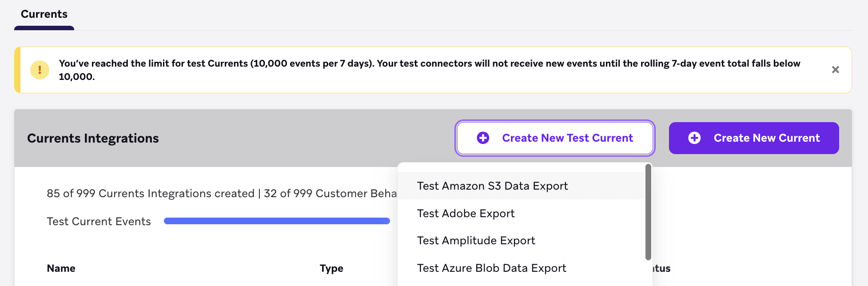Click the yellow warning exclamation icon
The width and height of the screenshot is (868, 286).
[40, 70]
